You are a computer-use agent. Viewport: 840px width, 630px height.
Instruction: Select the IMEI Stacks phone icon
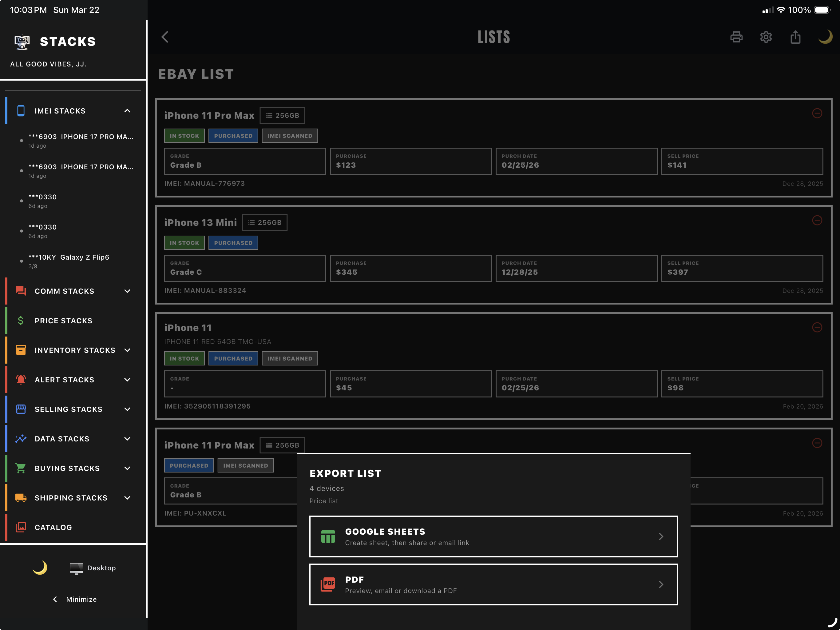21,110
